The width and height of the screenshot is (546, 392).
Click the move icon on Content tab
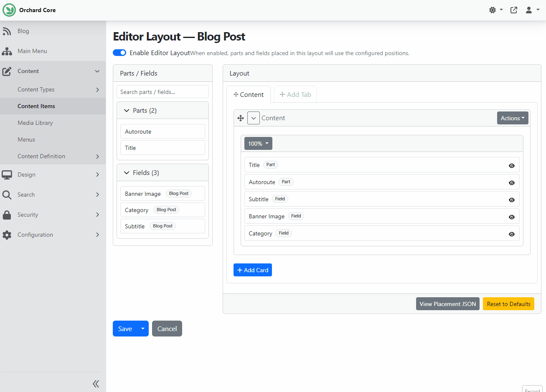pos(236,94)
